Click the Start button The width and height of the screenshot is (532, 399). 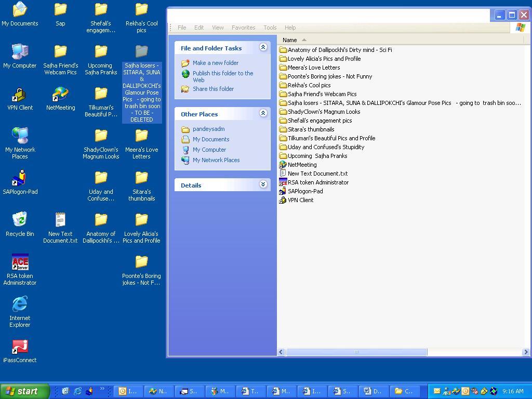click(24, 391)
